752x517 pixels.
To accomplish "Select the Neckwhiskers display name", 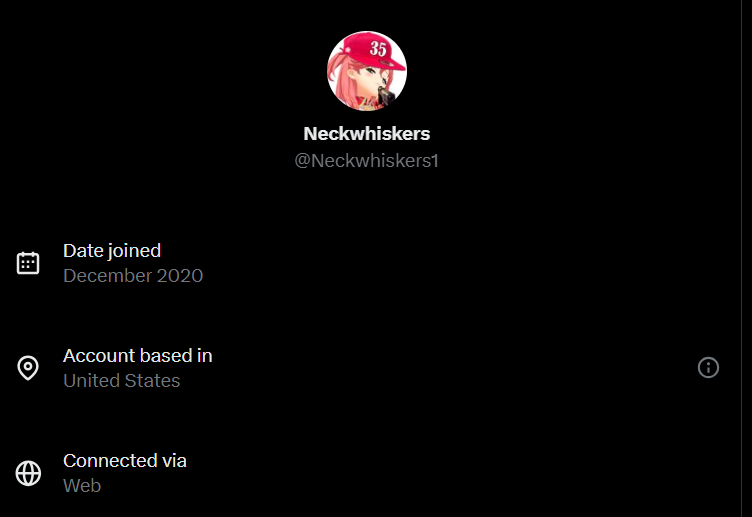I will (366, 133).
